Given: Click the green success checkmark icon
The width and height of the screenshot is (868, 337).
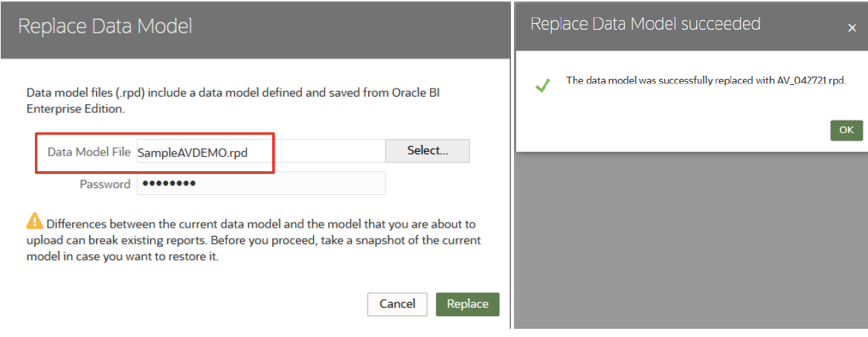Looking at the screenshot, I should [x=542, y=86].
